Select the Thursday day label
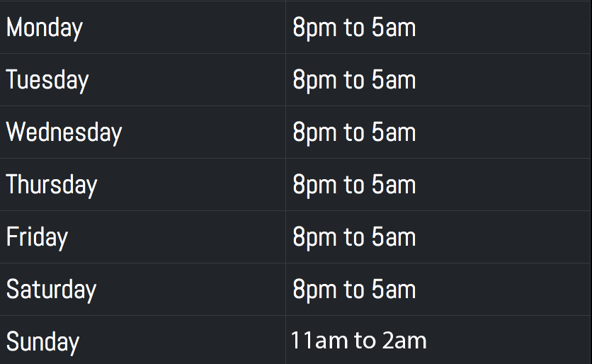Image resolution: width=592 pixels, height=364 pixels. [x=52, y=185]
